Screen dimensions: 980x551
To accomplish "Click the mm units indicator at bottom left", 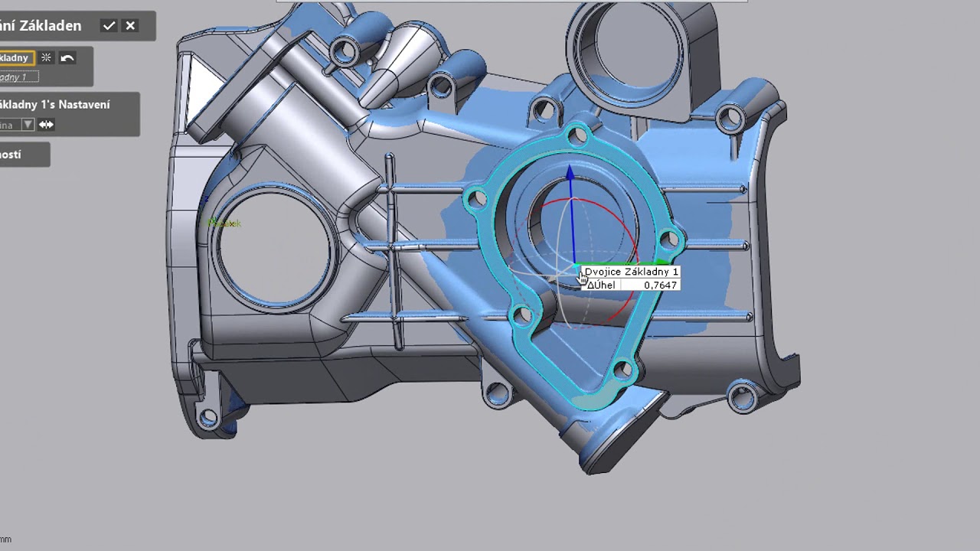I will (x=5, y=540).
